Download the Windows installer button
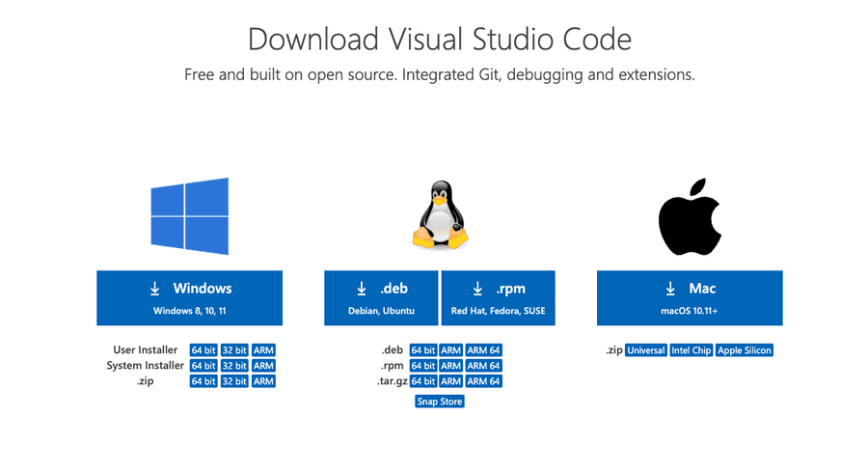 click(189, 298)
